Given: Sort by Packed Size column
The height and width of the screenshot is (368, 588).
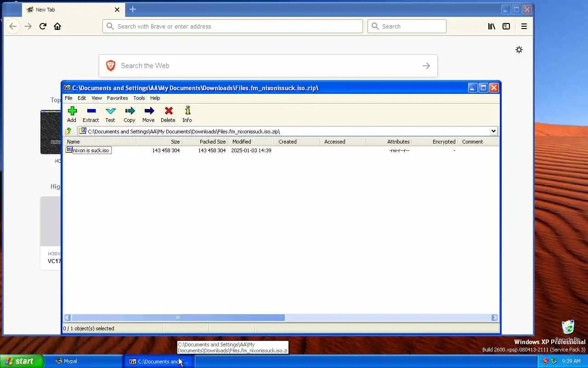Looking at the screenshot, I should 205,142.
